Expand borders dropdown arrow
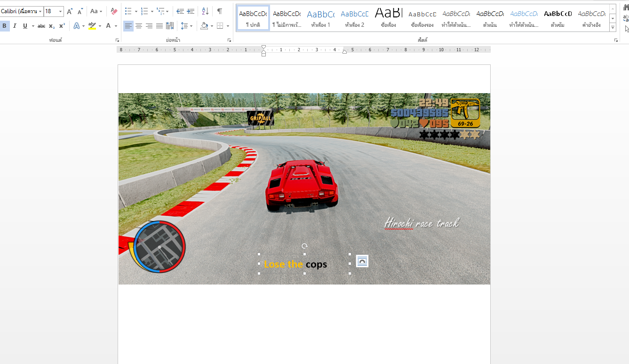 click(x=228, y=26)
